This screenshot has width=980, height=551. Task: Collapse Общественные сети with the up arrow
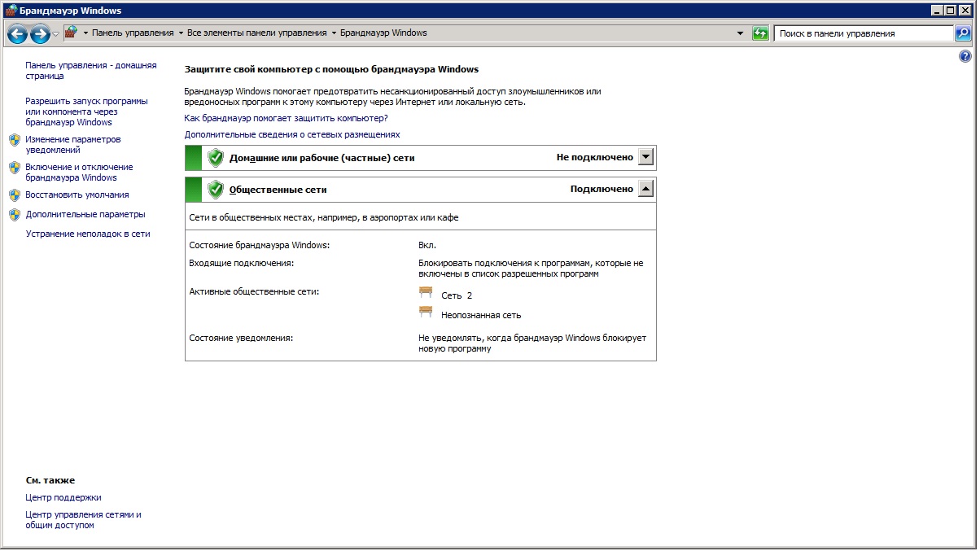645,189
